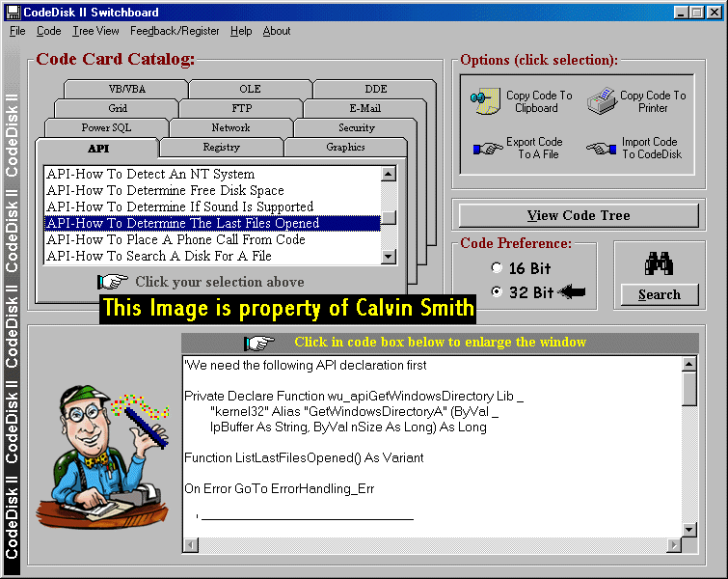Click the View Code Tree button

point(579,215)
